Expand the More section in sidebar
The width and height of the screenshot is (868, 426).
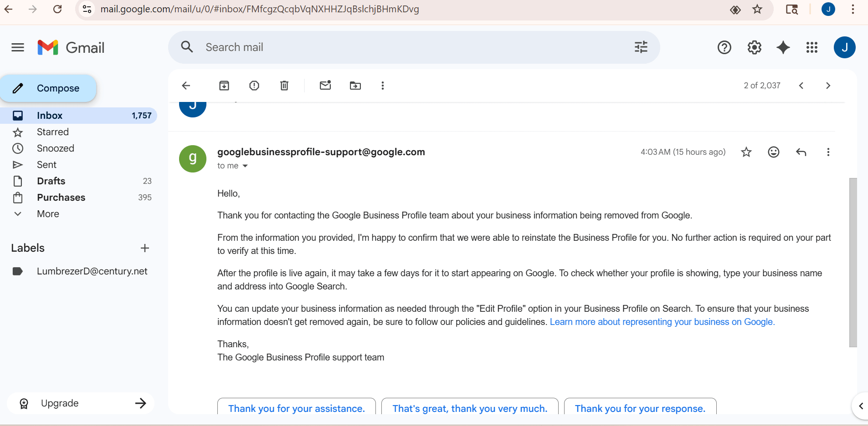tap(48, 214)
